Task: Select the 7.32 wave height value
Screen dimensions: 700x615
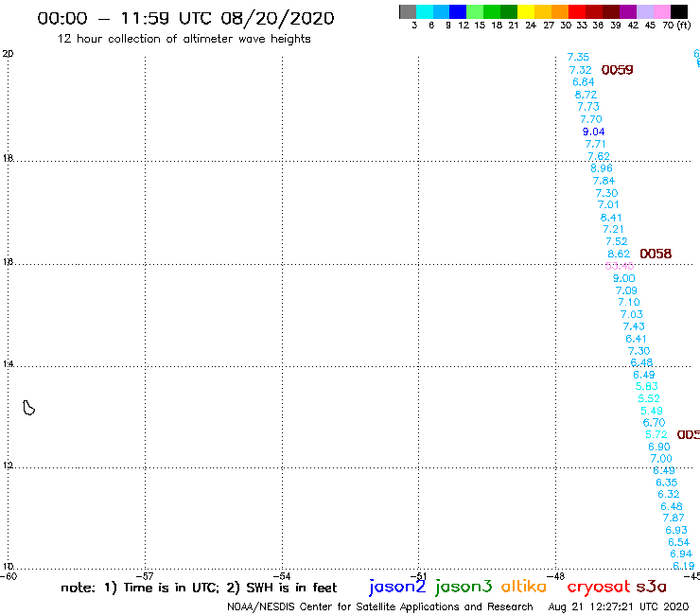Action: (581, 70)
